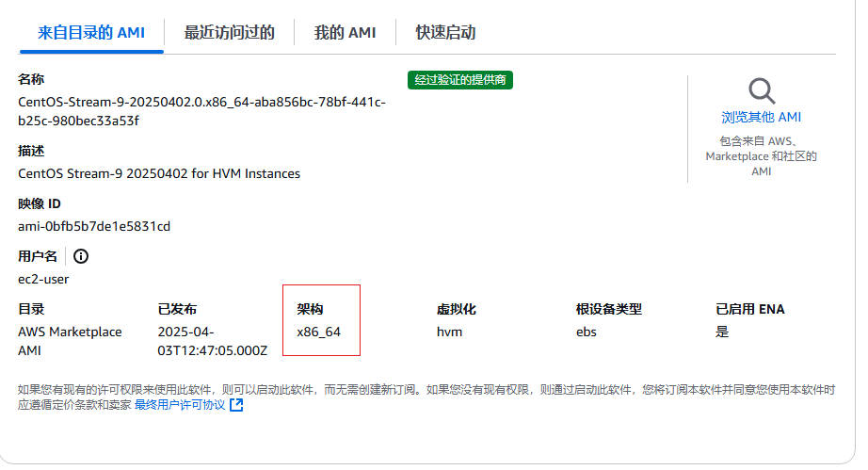This screenshot has height=470, width=868.
Task: Click the 已发布 column label
Action: (177, 309)
